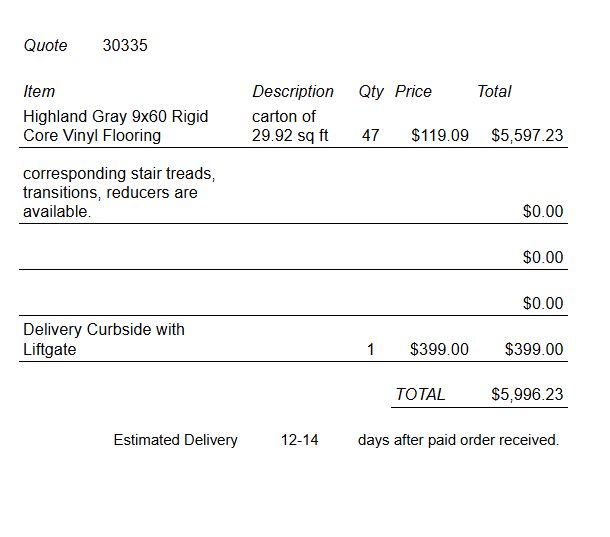Click the Total column header
This screenshot has height=537, width=610.
[x=494, y=91]
